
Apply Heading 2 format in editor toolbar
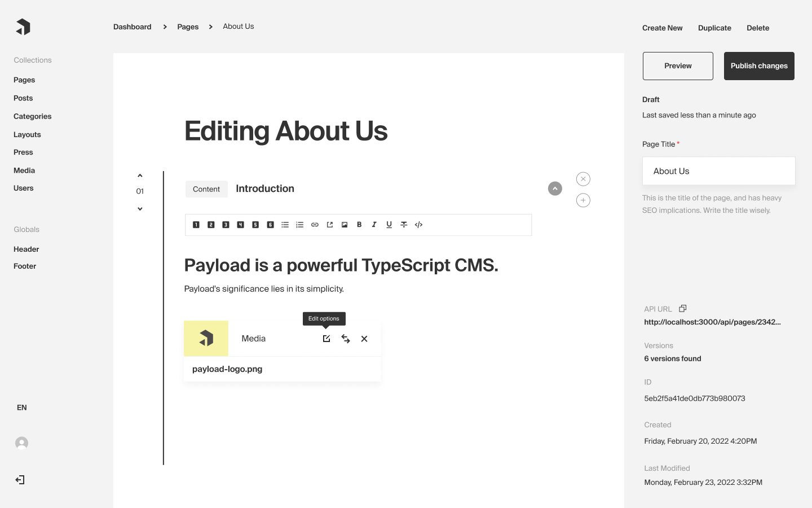211,225
